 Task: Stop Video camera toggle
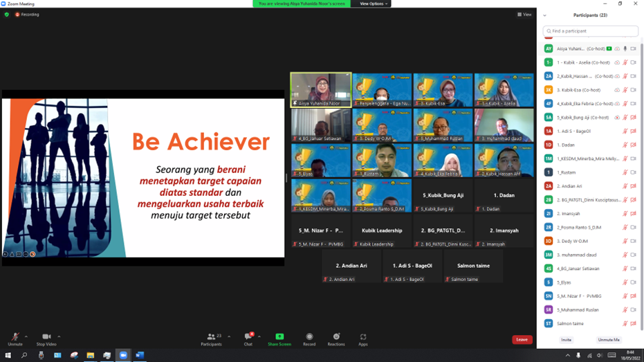pos(46,339)
